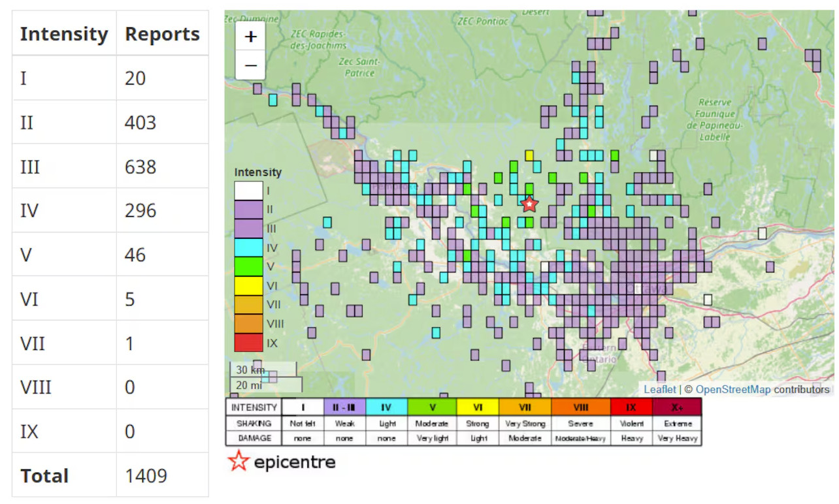839x504 pixels.
Task: Open the OpenStreetMap contributors link
Action: pos(733,390)
